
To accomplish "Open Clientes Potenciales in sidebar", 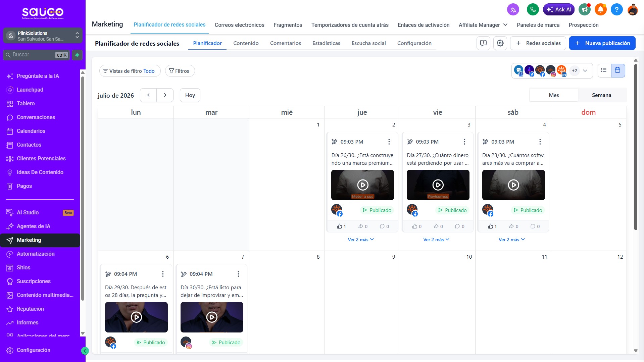I will click(41, 159).
